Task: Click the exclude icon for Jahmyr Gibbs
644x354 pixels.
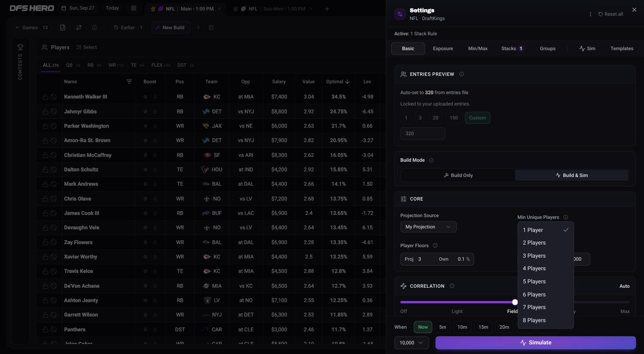Action: click(x=54, y=112)
